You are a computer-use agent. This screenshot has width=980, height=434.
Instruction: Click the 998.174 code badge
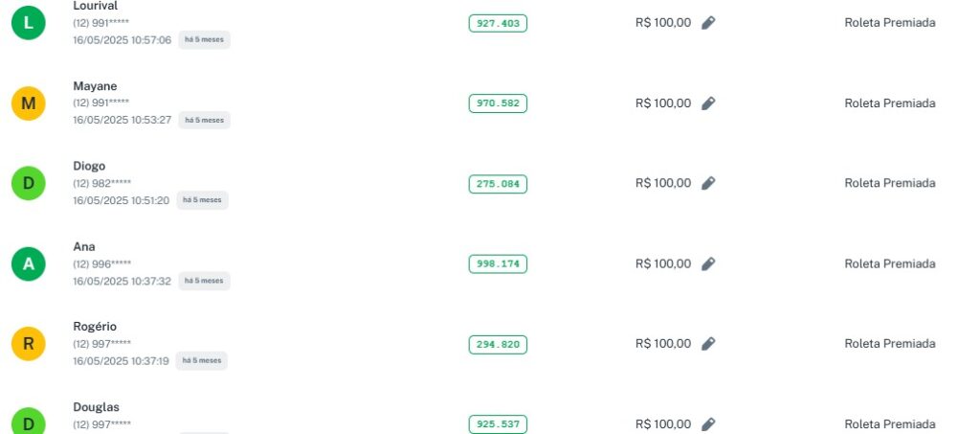(x=498, y=263)
